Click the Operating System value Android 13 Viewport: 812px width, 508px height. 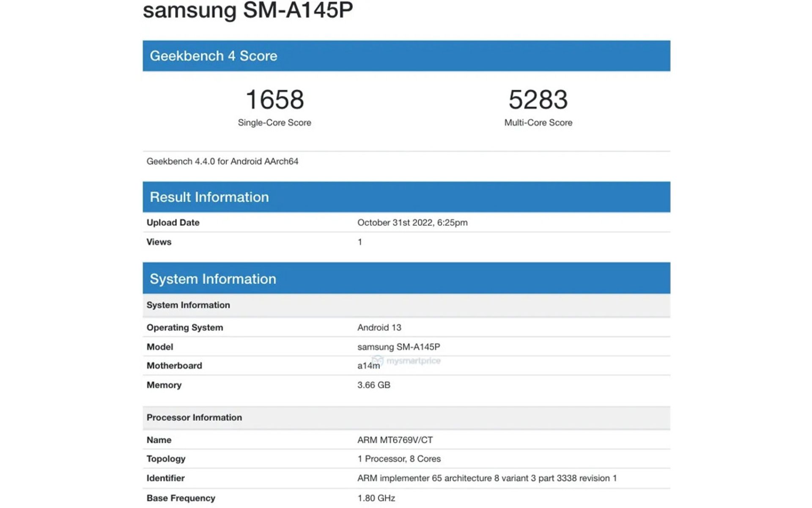(x=379, y=327)
